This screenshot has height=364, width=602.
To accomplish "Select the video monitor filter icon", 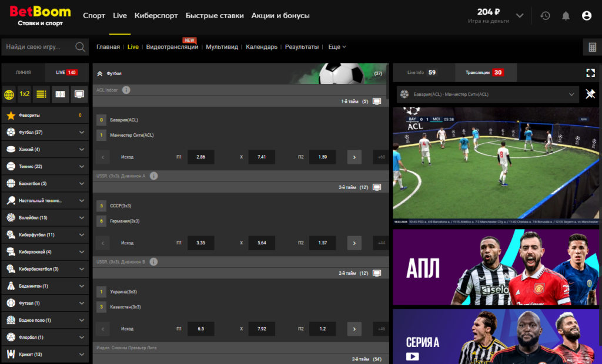I will point(79,94).
